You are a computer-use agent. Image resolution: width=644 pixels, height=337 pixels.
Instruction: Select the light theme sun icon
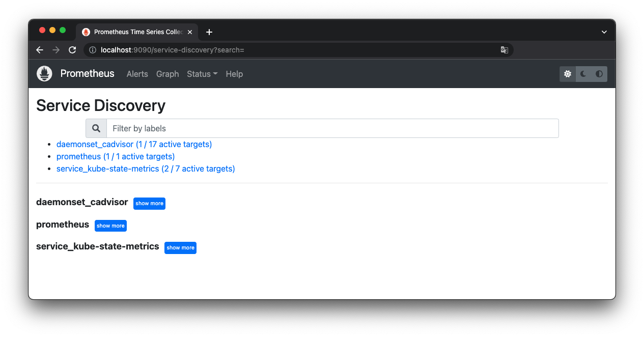click(568, 74)
